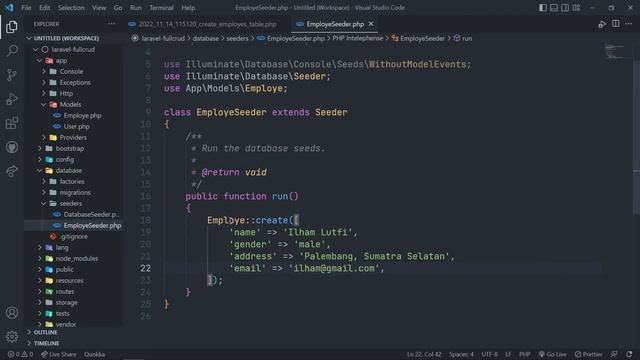Toggle primary side bar layout icon

click(x=543, y=8)
